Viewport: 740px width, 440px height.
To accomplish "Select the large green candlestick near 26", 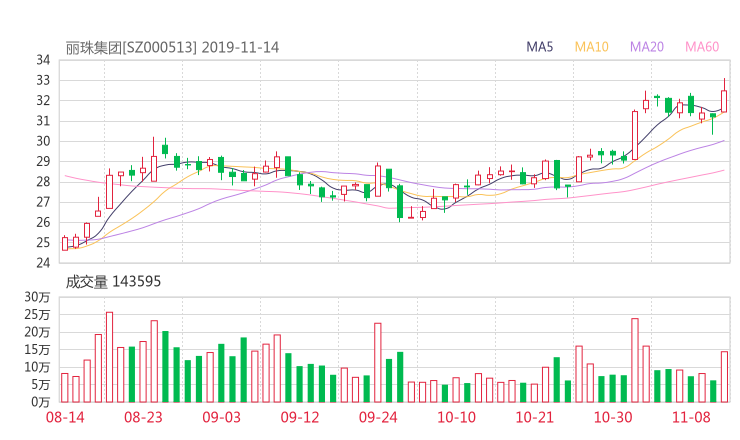I will pos(400,203).
